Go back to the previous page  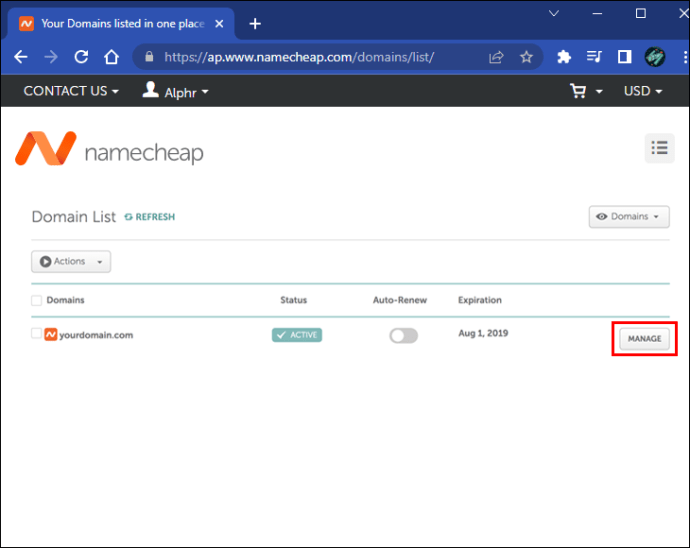coord(21,57)
